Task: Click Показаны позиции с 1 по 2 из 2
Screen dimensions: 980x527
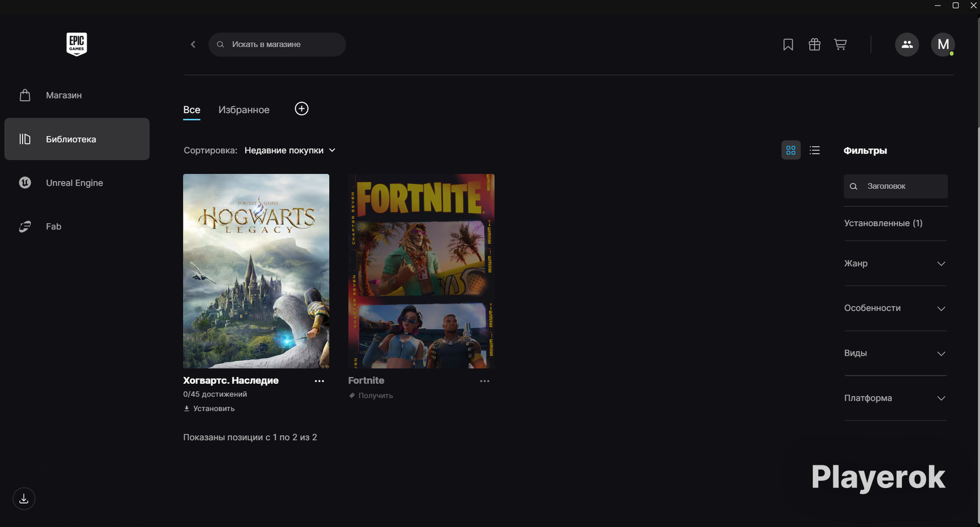Action: tap(250, 437)
